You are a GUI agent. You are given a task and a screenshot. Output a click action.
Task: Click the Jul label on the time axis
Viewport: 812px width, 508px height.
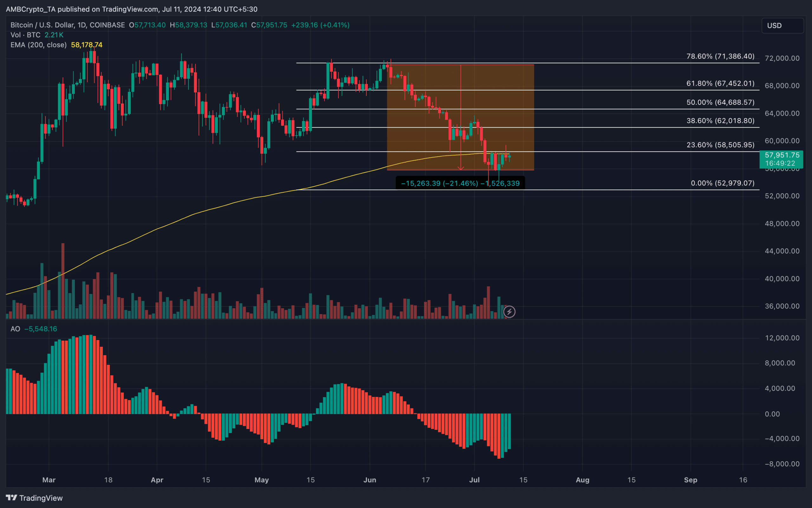click(x=475, y=480)
